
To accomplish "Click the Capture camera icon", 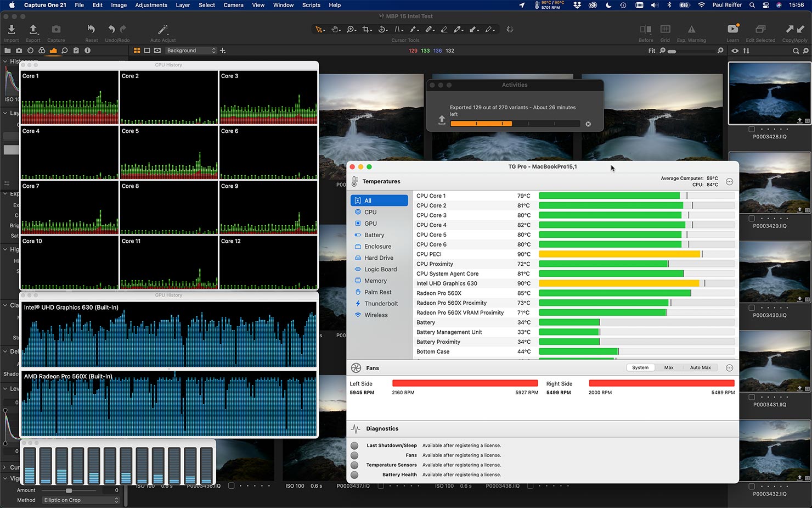I will click(x=56, y=29).
